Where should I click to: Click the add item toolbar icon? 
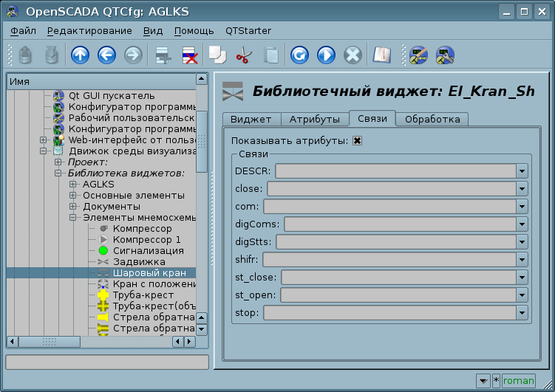(163, 55)
